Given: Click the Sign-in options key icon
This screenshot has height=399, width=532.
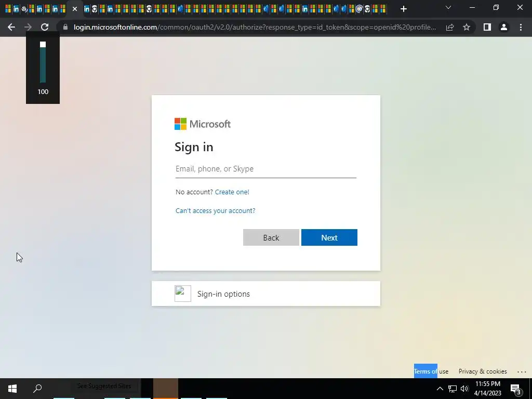Looking at the screenshot, I should pyautogui.click(x=183, y=294).
